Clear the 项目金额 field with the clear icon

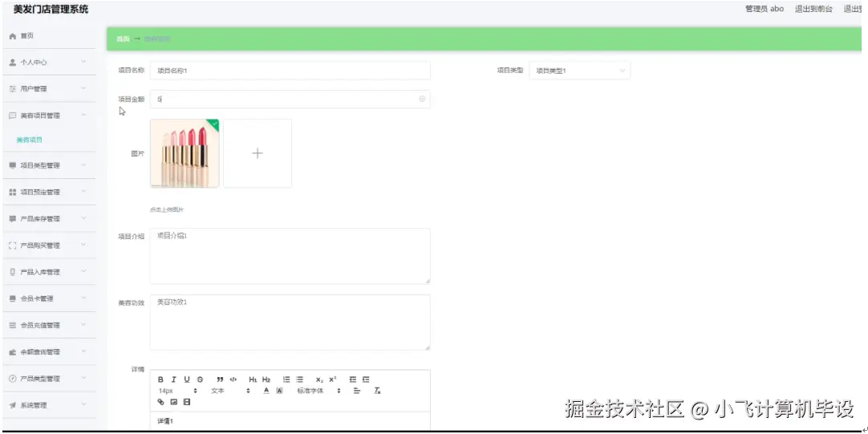point(422,99)
